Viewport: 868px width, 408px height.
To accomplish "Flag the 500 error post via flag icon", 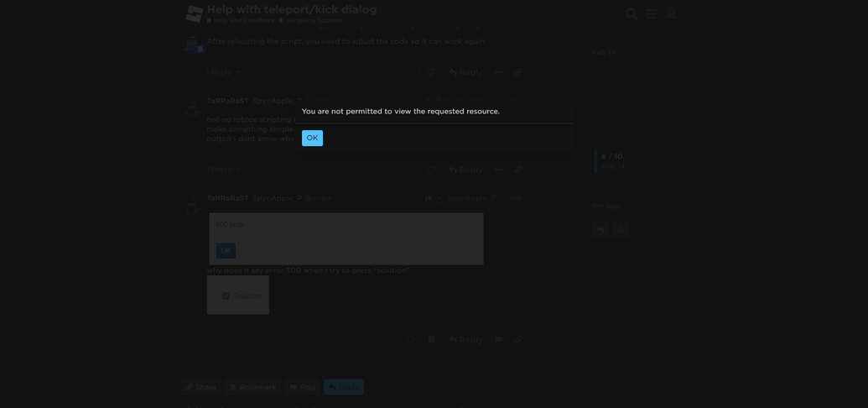I will pyautogui.click(x=499, y=339).
